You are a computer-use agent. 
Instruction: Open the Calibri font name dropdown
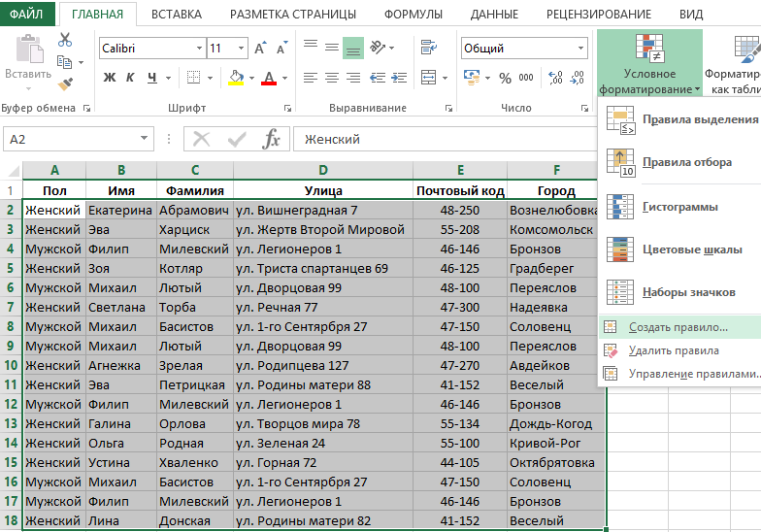199,49
